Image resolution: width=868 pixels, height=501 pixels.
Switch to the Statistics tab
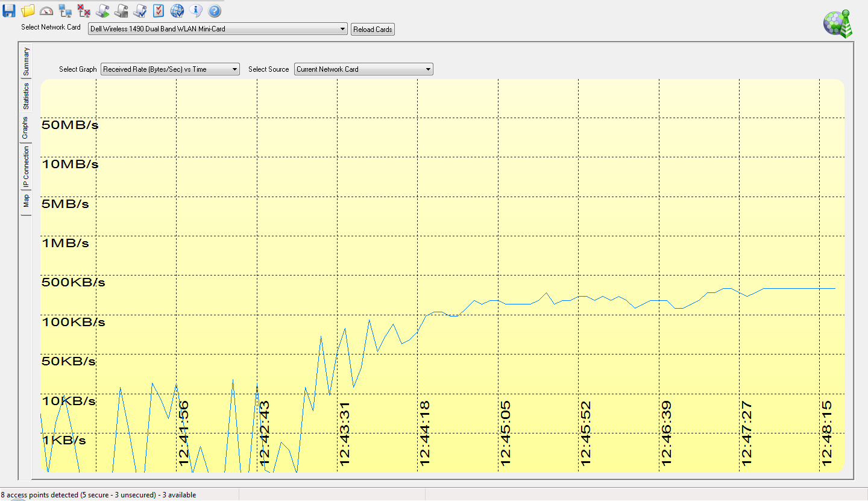click(26, 96)
